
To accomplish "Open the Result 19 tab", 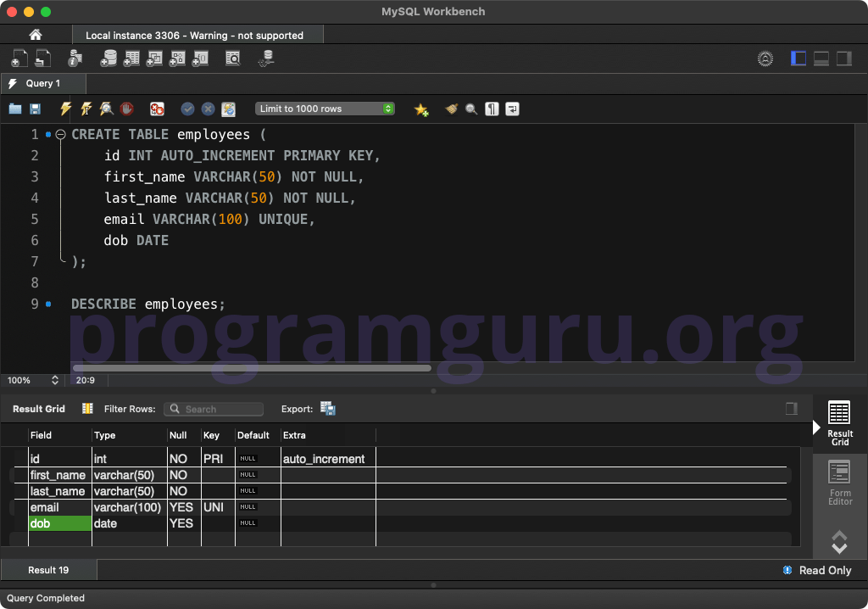I will point(48,570).
